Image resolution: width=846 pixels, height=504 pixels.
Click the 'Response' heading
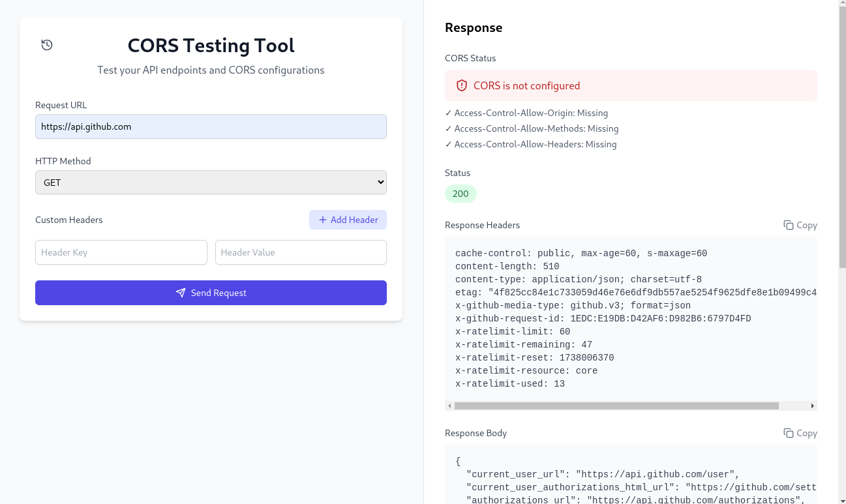(474, 27)
